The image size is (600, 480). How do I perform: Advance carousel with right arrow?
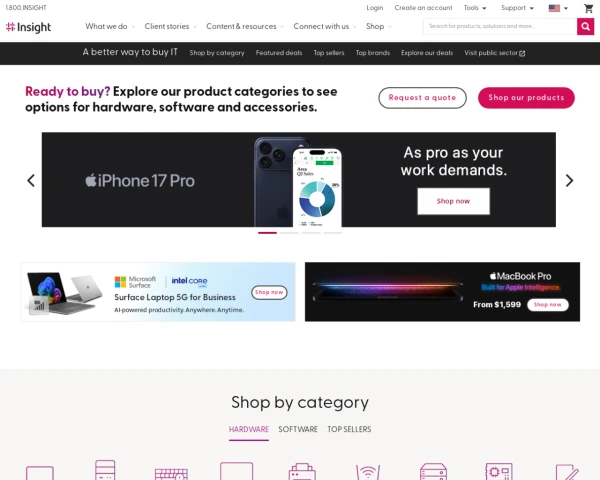pyautogui.click(x=569, y=180)
